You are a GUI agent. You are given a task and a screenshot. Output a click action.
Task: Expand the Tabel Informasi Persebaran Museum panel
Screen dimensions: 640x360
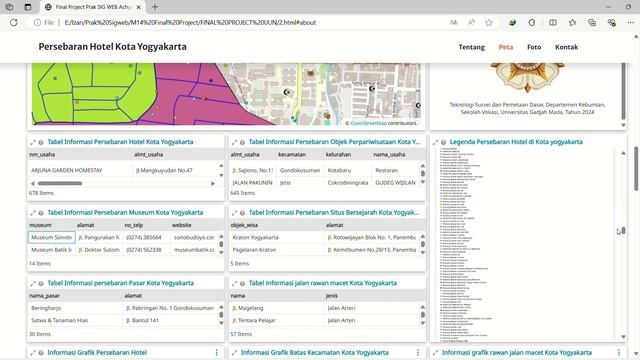33,213
